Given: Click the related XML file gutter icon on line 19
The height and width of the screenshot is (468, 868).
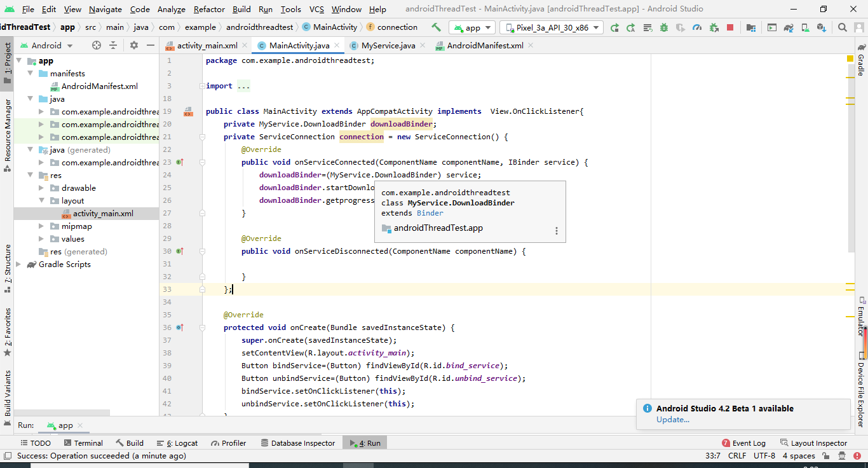Looking at the screenshot, I should coord(188,112).
